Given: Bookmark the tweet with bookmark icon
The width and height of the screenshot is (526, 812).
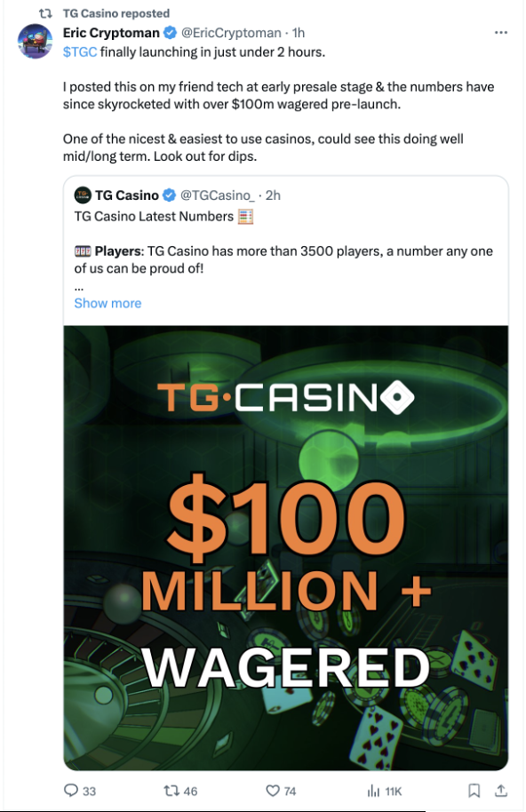Looking at the screenshot, I should [474, 791].
